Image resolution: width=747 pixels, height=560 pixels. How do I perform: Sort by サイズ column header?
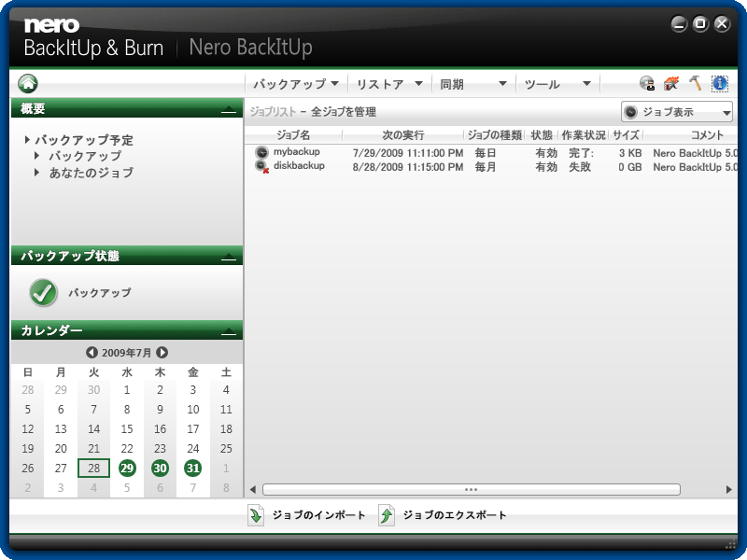(626, 134)
